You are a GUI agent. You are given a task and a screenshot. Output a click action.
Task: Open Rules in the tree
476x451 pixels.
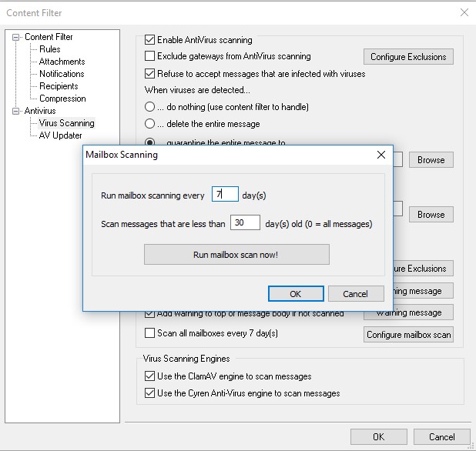[x=50, y=49]
